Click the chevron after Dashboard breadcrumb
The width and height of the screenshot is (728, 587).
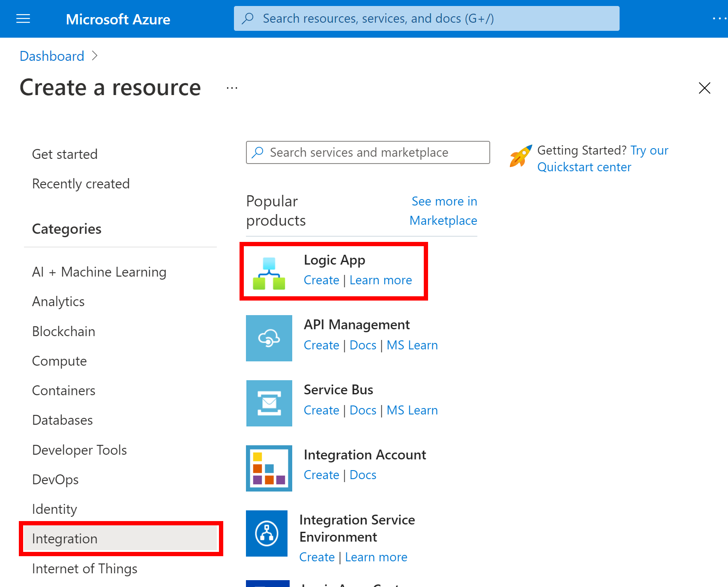[95, 56]
